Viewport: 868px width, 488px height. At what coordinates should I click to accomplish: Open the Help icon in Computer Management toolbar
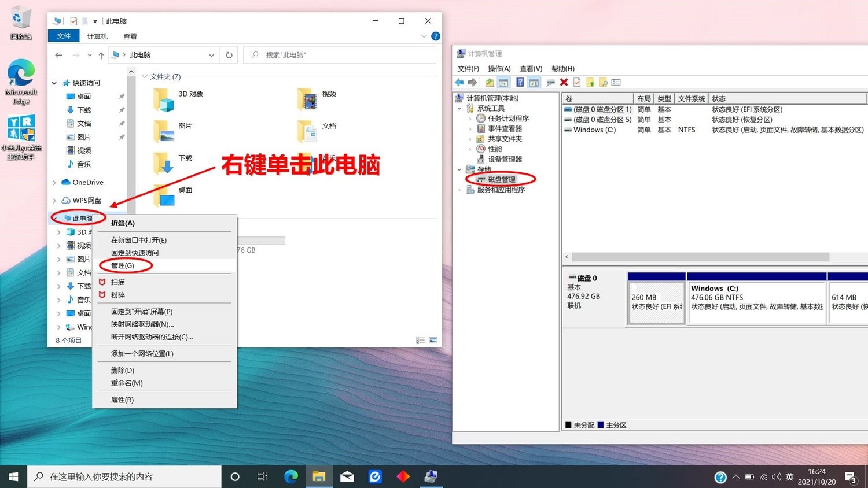pyautogui.click(x=520, y=82)
